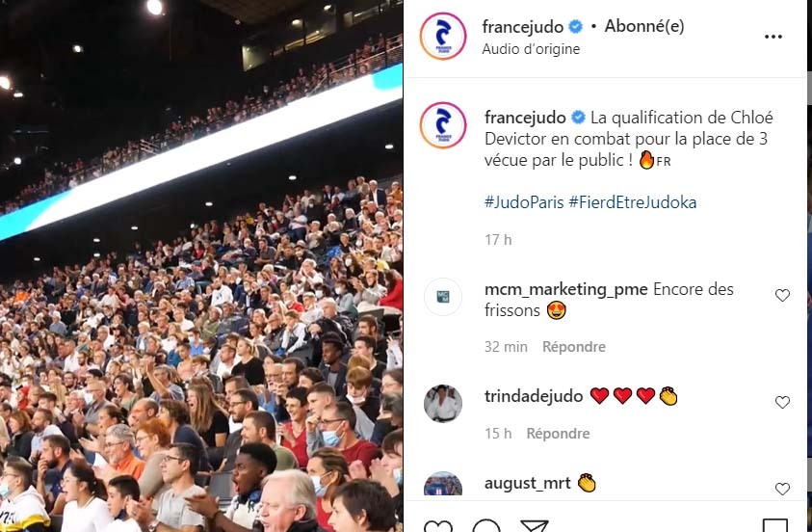Click the share paper plane icon
Viewport: 812px width, 532px height.
(x=535, y=526)
